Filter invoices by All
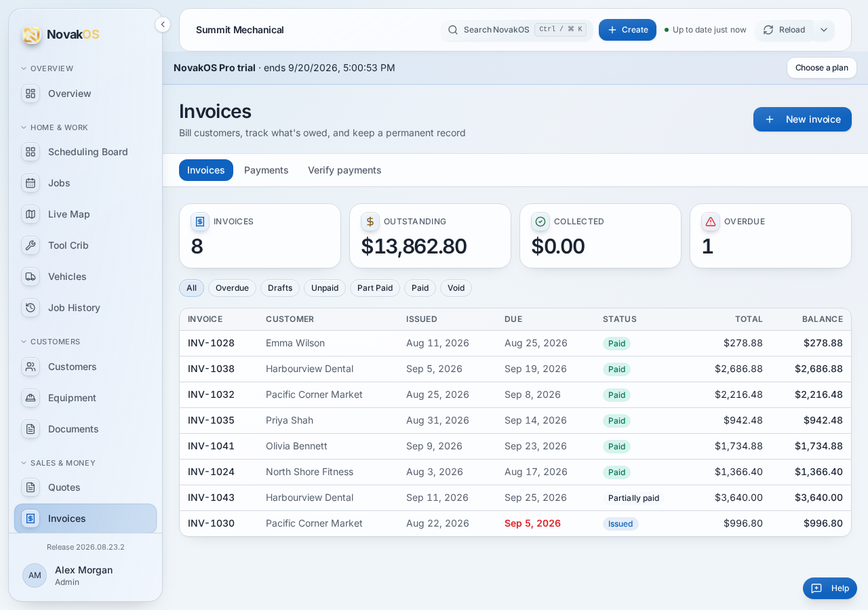Viewport: 868px width, 610px height. click(x=191, y=288)
